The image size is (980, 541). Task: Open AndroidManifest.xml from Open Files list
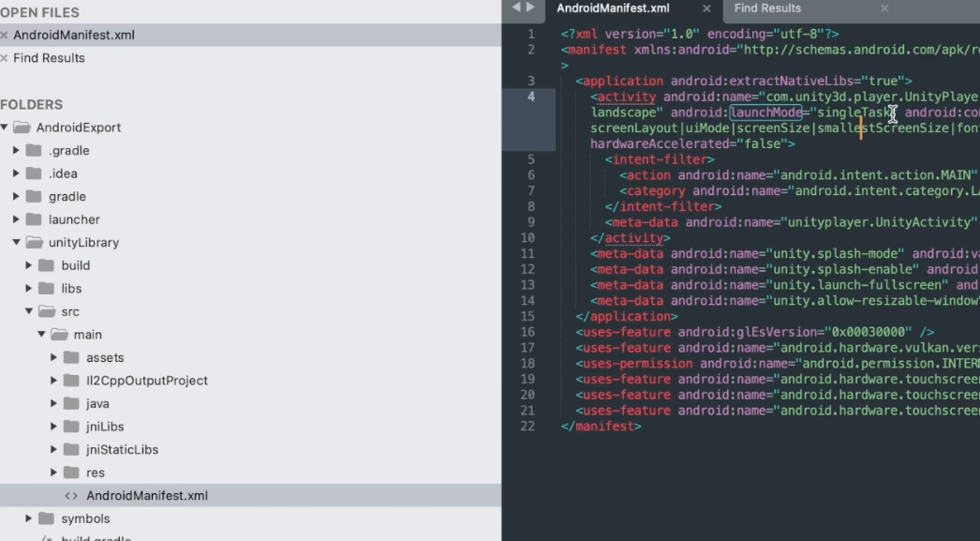[73, 35]
